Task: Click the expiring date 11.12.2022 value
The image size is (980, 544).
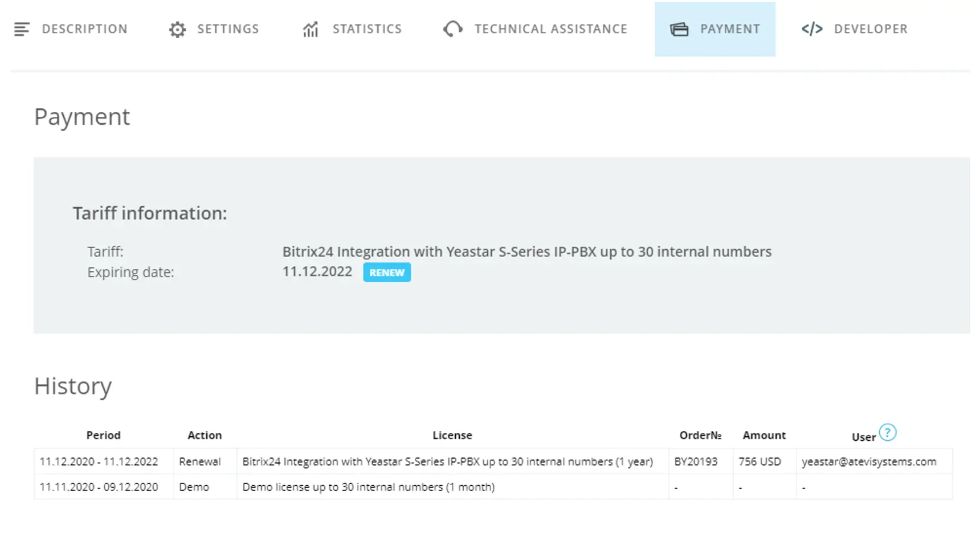Action: 317,271
